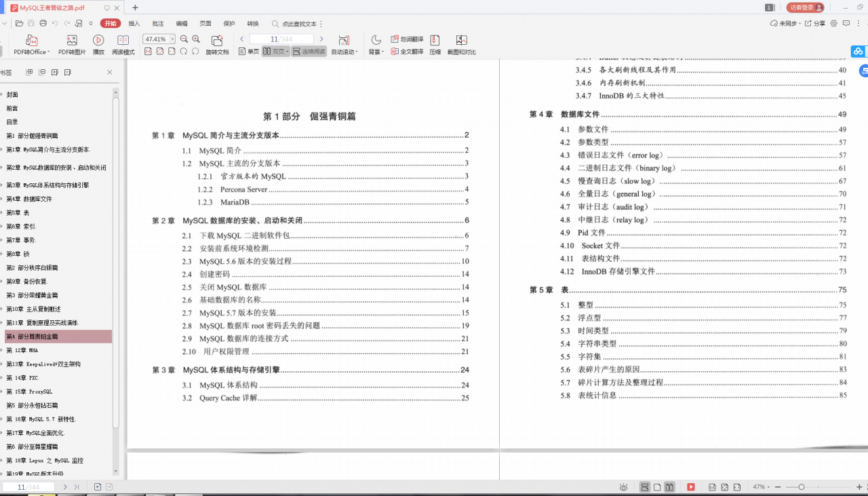Click the zoom in magnifier in the toolbar

click(196, 39)
